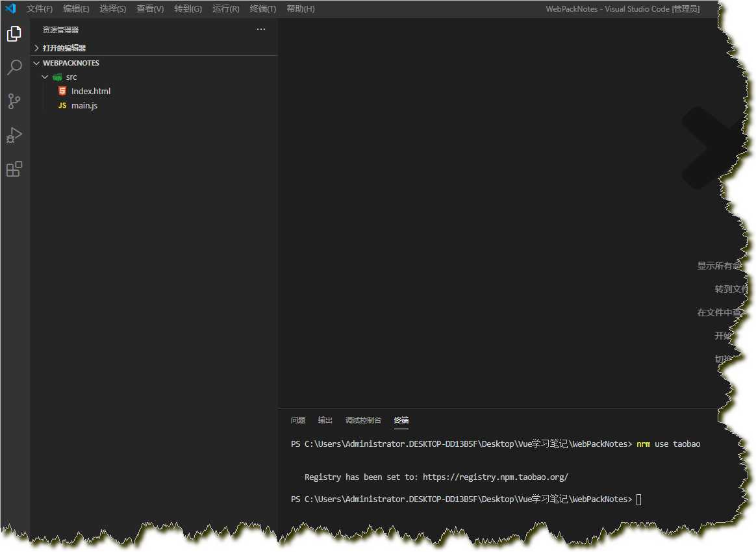This screenshot has width=756, height=552.
Task: Open the 终端(T) menu
Action: tap(263, 8)
